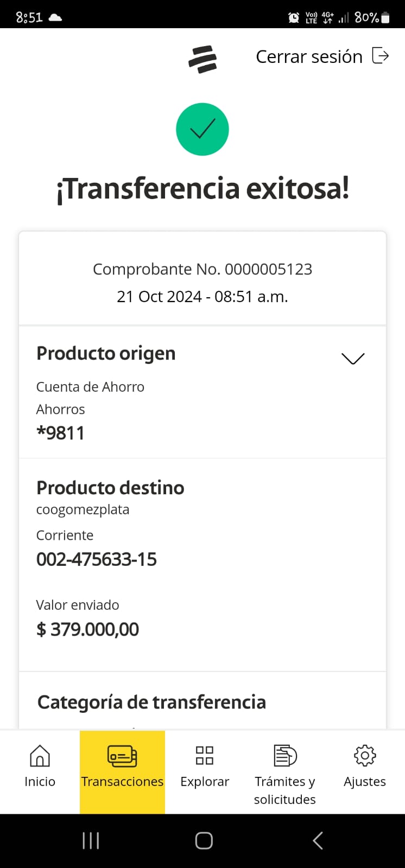Screen dimensions: 405x868
Task: Select the Ajustes tab label
Action: coord(365,782)
